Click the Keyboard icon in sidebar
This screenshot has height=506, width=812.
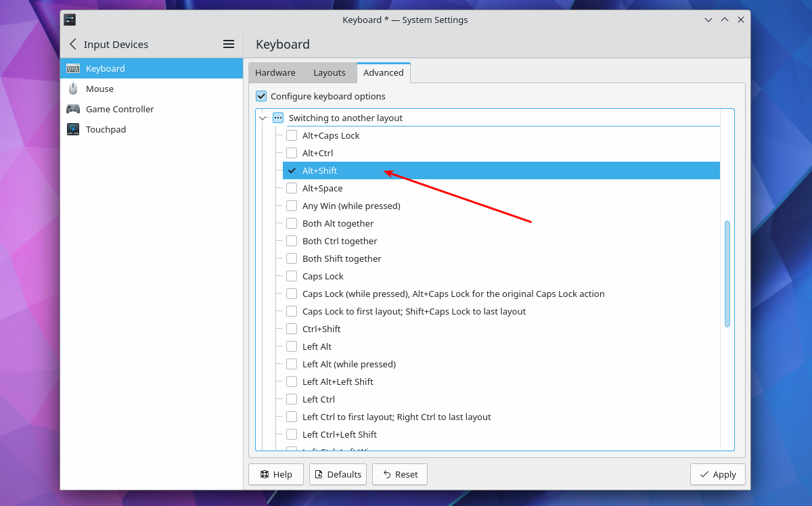tap(73, 68)
